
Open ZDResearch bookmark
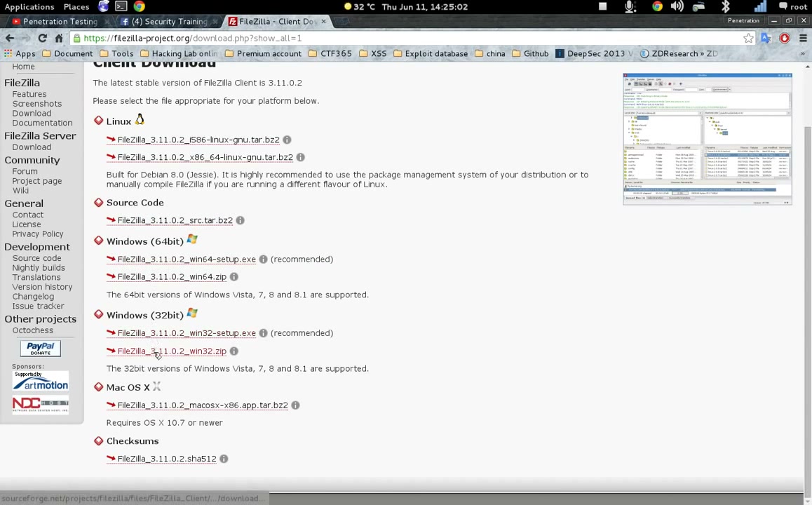click(x=679, y=53)
